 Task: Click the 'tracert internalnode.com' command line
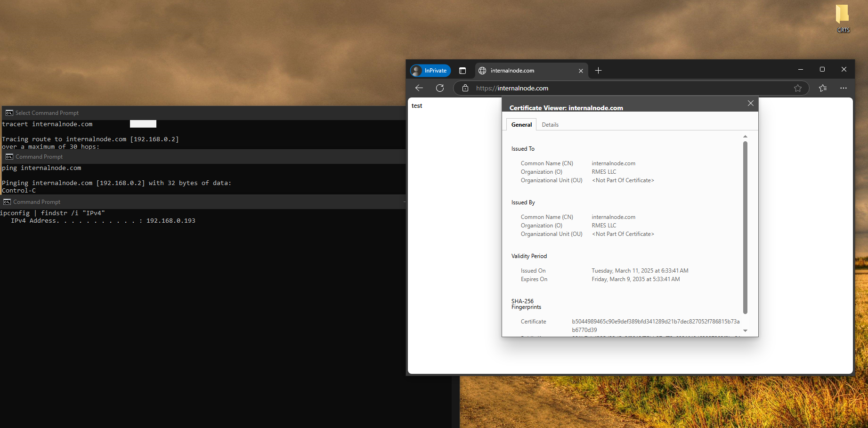coord(47,124)
